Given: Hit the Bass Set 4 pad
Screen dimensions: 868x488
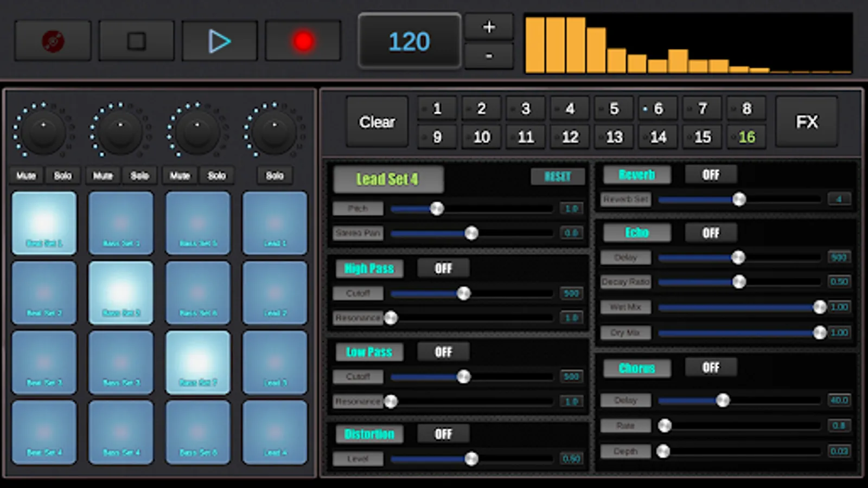Looking at the screenshot, I should coord(121,432).
